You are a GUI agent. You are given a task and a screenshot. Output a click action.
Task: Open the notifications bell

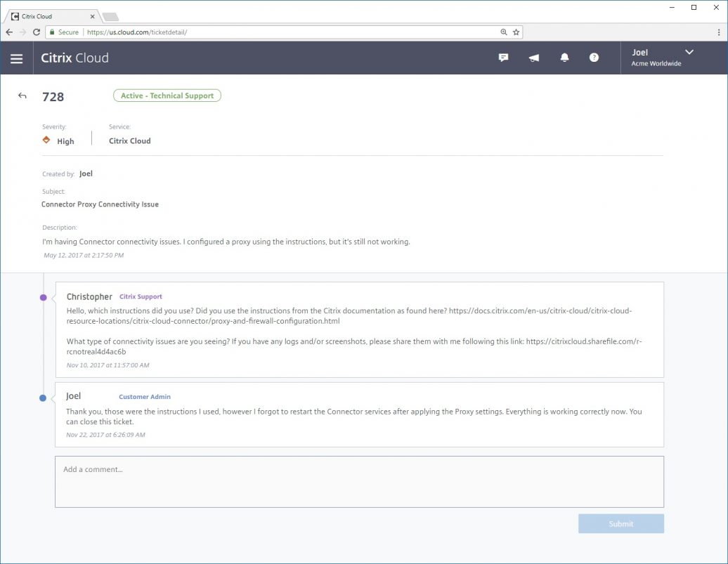click(564, 58)
